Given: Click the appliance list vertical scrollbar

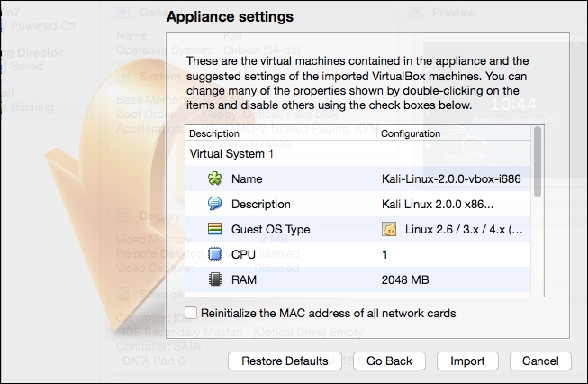Looking at the screenshot, I should click(x=538, y=161).
